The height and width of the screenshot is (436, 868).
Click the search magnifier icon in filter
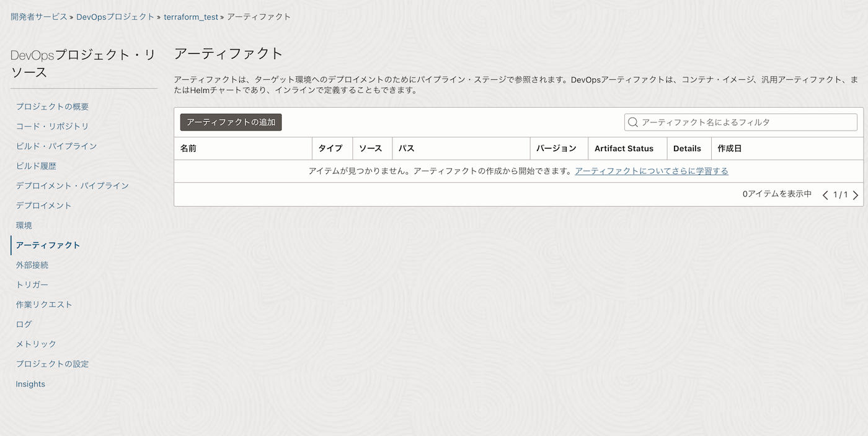pyautogui.click(x=633, y=123)
